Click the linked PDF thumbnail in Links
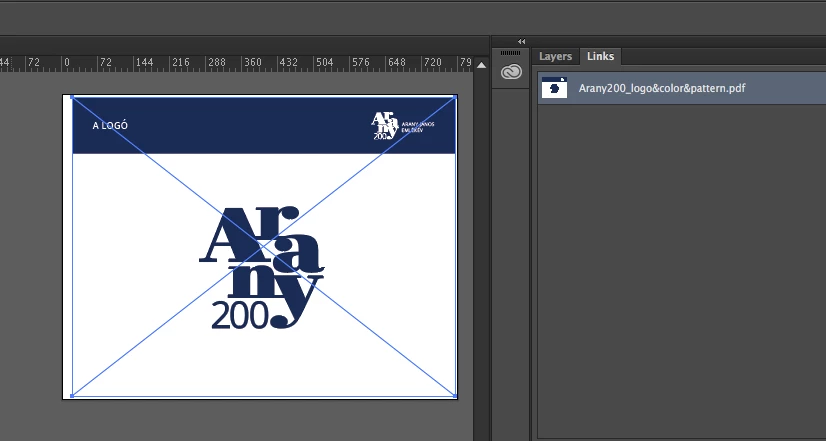 click(554, 88)
